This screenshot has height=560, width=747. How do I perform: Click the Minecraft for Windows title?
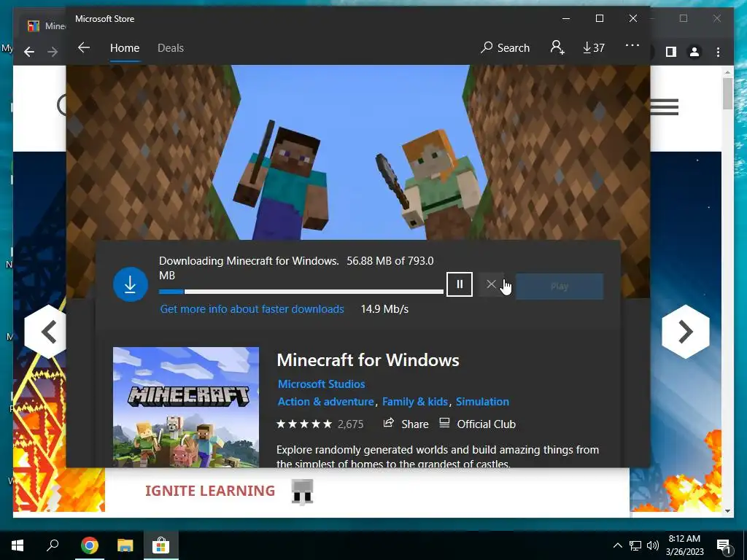pos(368,360)
